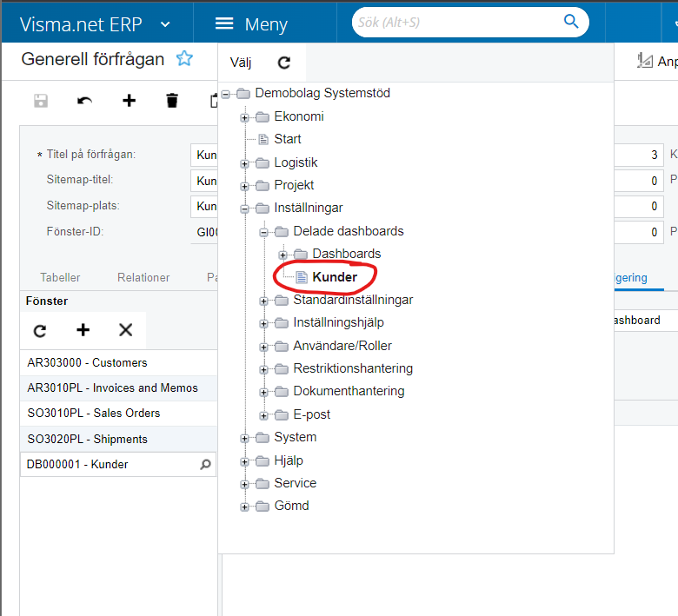Expand the Dokumenthantering folder
The height and width of the screenshot is (616, 678).
click(x=263, y=392)
